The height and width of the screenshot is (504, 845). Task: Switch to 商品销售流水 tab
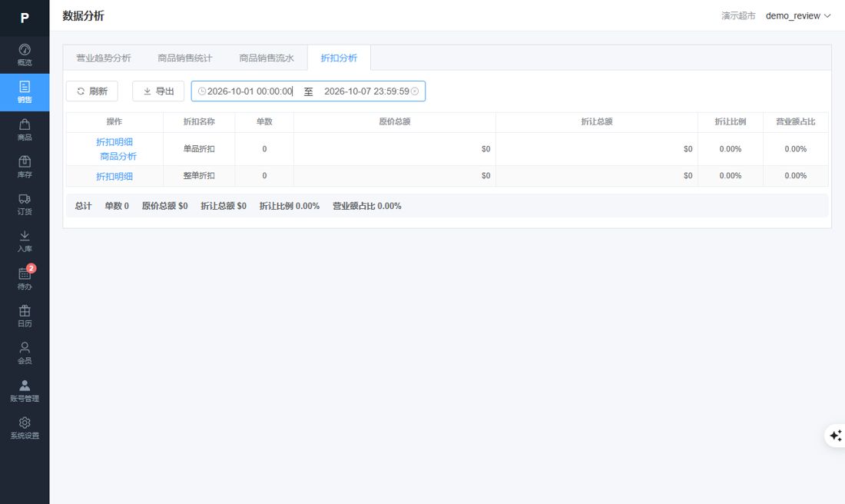pos(267,58)
